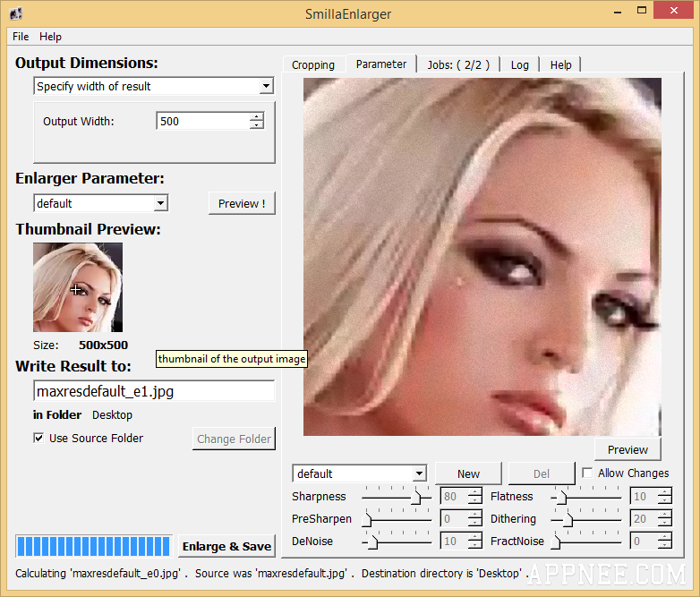Click the Dithering value box showing 20

point(645,518)
